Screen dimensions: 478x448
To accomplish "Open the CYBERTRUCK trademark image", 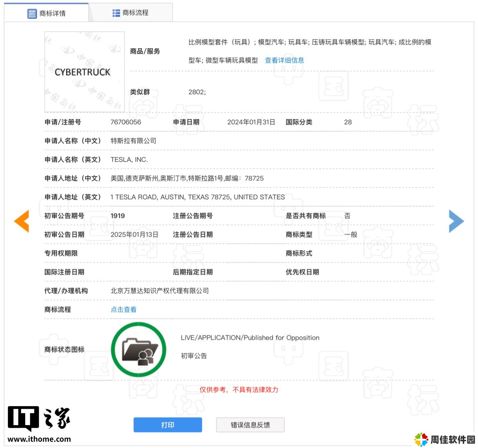I will click(x=85, y=72).
